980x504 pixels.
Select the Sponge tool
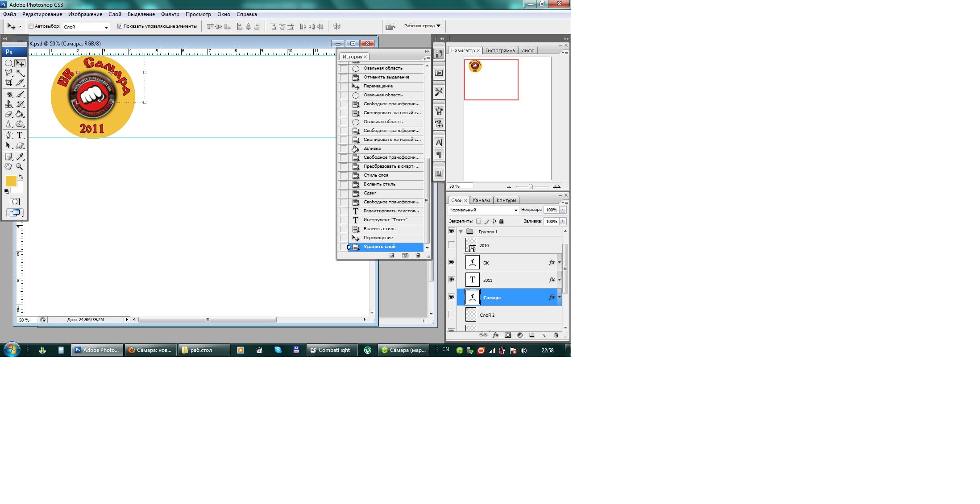pyautogui.click(x=20, y=124)
